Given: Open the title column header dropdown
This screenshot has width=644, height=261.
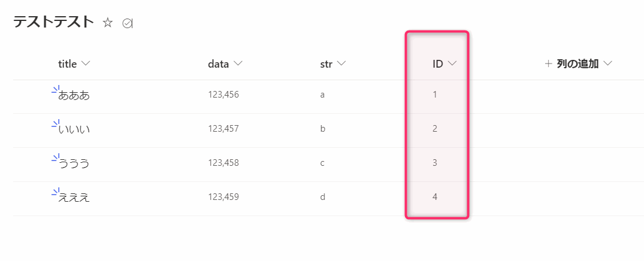Looking at the screenshot, I should pos(86,63).
